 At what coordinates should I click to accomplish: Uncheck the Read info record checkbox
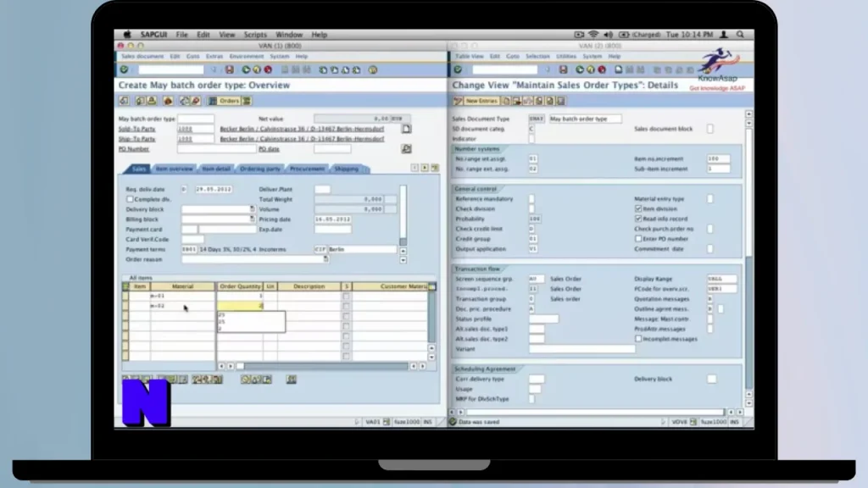(x=638, y=219)
